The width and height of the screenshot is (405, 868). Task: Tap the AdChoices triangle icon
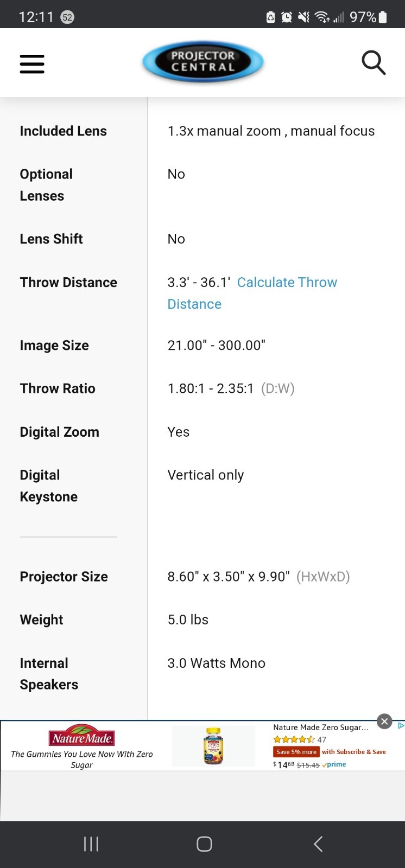[401, 726]
